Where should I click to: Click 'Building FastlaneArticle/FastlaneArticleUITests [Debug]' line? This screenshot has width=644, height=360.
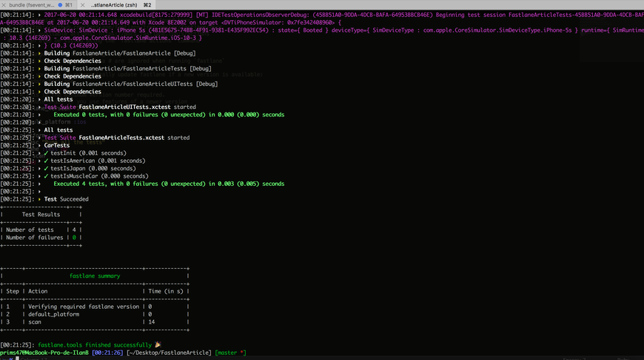(x=131, y=84)
